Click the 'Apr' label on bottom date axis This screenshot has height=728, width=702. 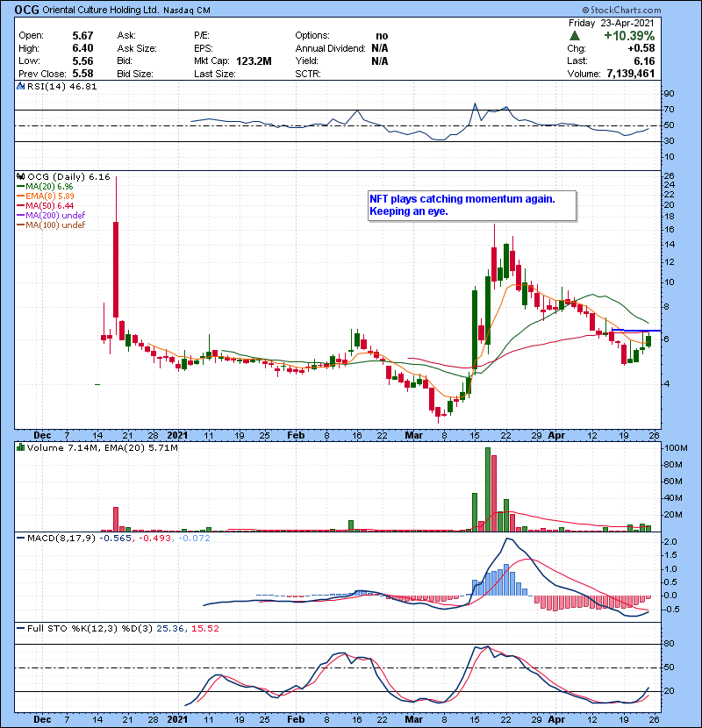pyautogui.click(x=556, y=719)
